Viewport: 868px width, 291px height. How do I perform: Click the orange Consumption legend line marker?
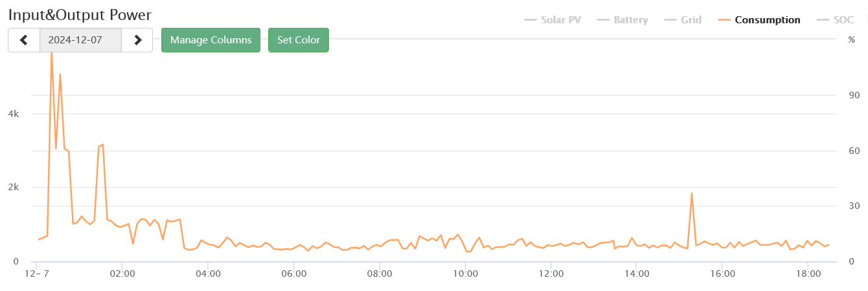pyautogui.click(x=725, y=20)
